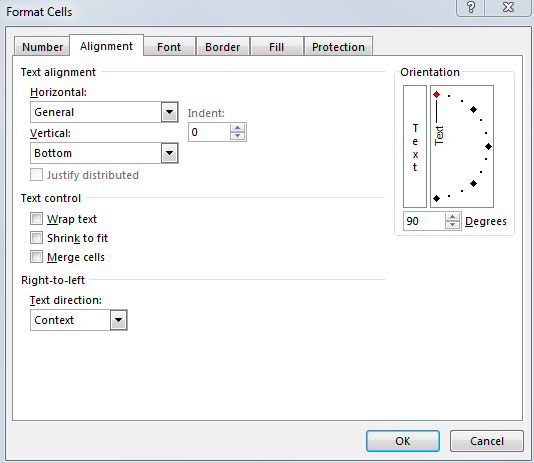Decrease Degrees with the down arrow
Screen dimensions: 534x463
[x=453, y=225]
